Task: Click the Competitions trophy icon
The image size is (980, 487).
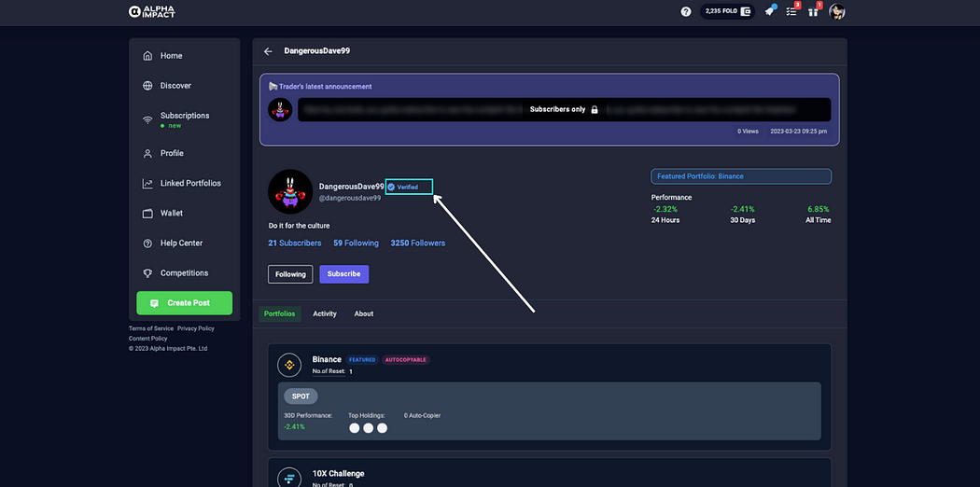Action: click(x=147, y=273)
